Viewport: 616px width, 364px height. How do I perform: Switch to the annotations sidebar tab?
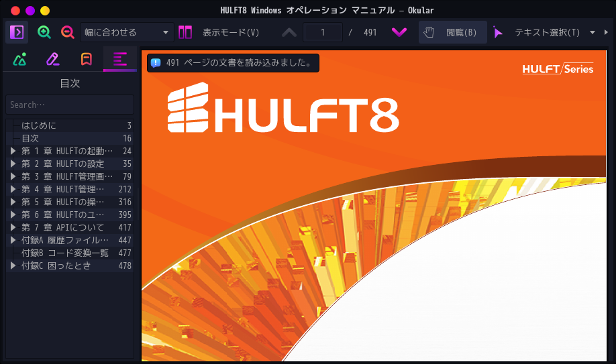[x=53, y=59]
